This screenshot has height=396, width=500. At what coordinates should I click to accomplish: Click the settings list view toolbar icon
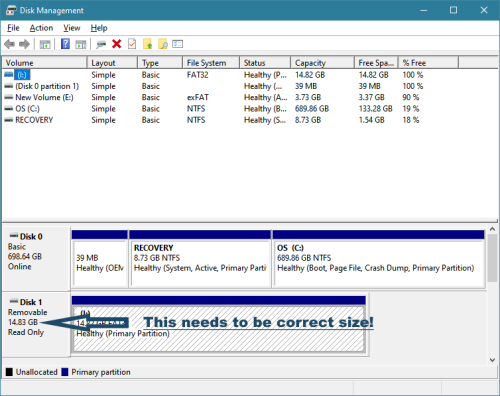pyautogui.click(x=178, y=44)
